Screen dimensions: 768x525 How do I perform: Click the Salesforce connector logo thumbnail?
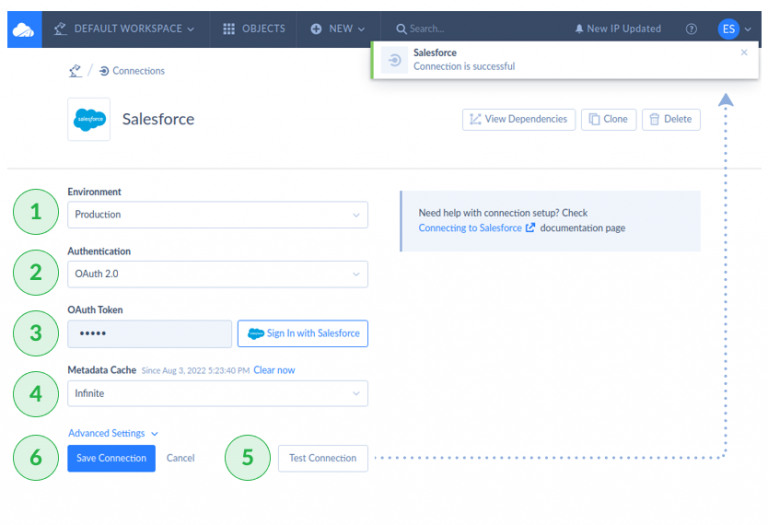[89, 119]
